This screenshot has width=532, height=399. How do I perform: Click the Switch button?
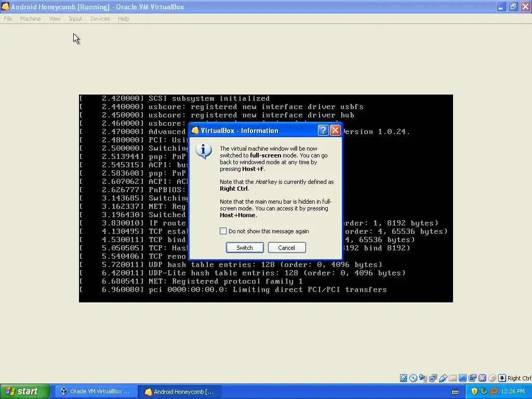[x=245, y=248]
